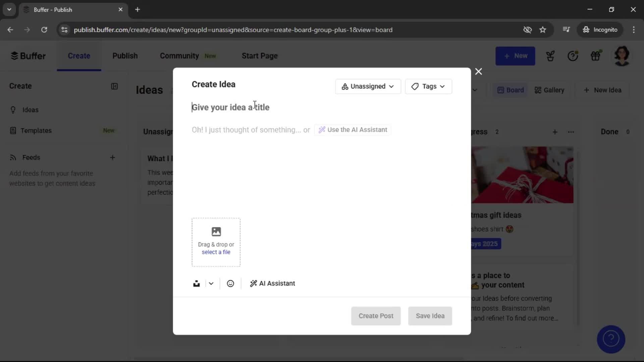This screenshot has width=644, height=362.
Task: Click the Save Idea button
Action: click(430, 316)
